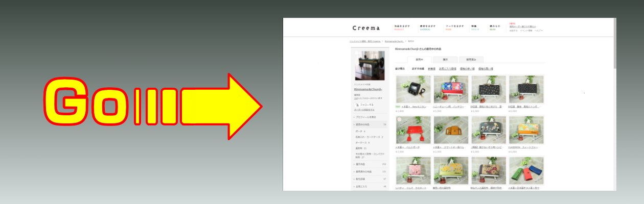Open the BLOG navigation item
Image resolution: width=644 pixels, height=204 pixels.
pyautogui.click(x=492, y=28)
